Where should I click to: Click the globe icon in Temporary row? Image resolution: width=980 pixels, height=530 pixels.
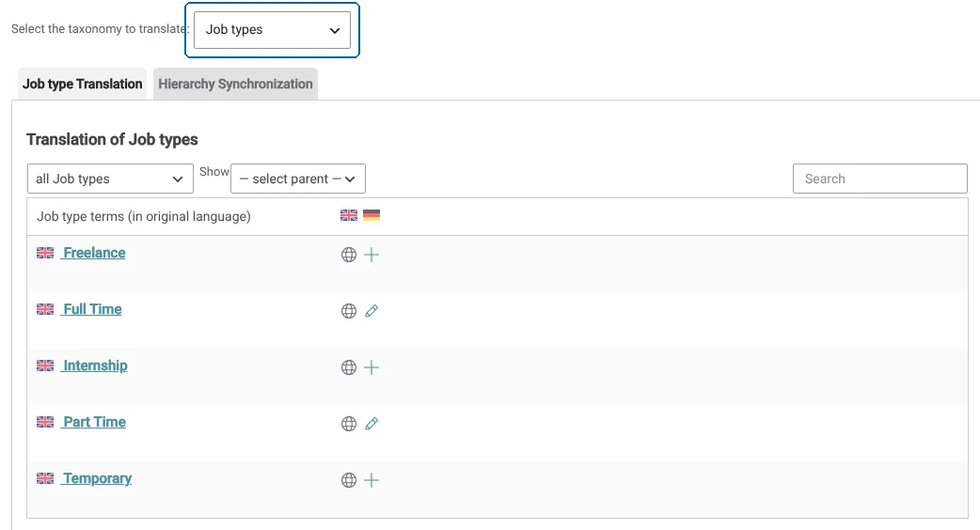(x=349, y=480)
